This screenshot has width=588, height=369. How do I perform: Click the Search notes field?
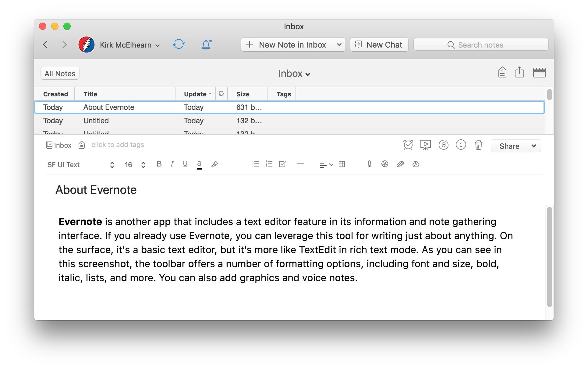481,45
